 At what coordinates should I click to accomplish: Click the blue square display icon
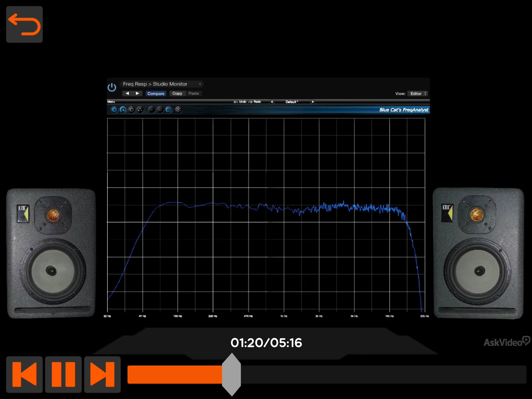tap(169, 110)
